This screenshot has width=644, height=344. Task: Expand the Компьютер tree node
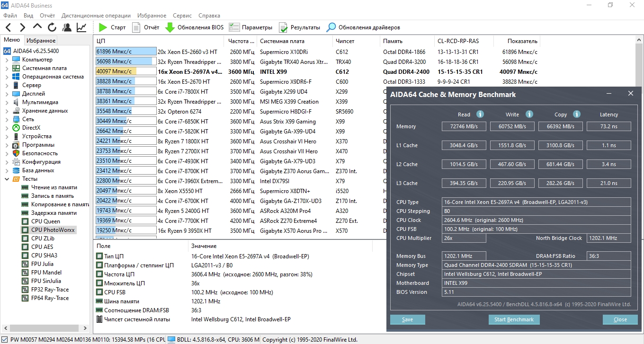(7, 60)
